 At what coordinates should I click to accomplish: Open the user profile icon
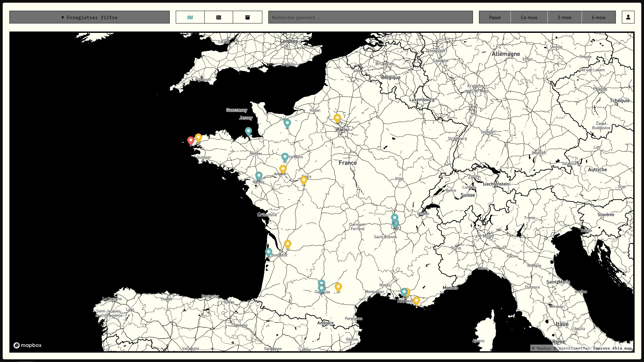(629, 17)
